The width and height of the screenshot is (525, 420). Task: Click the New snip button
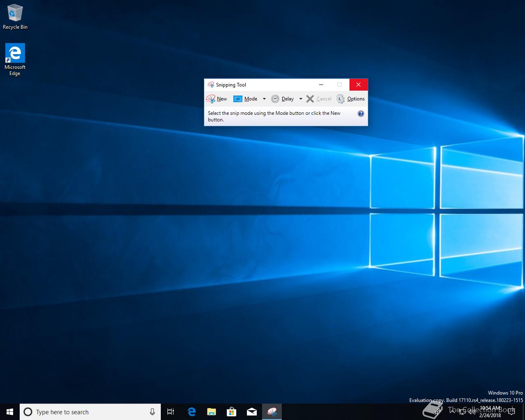pyautogui.click(x=217, y=99)
